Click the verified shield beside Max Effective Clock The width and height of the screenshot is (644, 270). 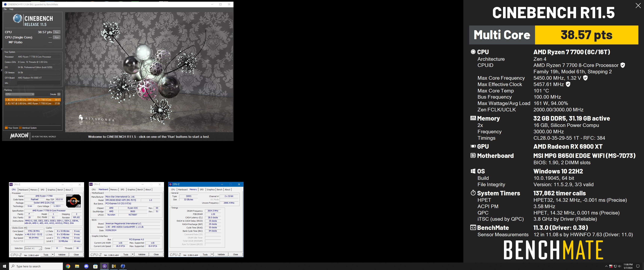[568, 84]
